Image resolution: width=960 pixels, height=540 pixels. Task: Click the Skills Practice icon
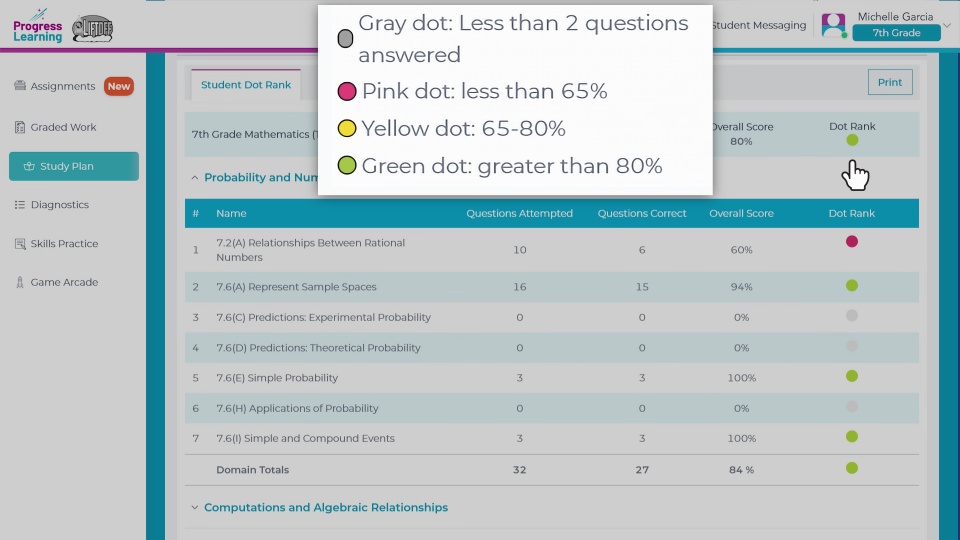click(20, 244)
